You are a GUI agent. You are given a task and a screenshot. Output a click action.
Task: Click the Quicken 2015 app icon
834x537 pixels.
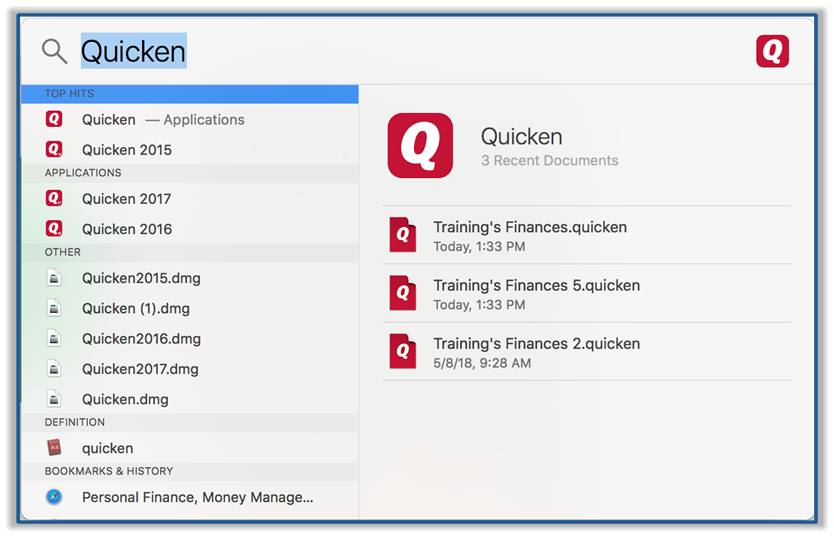click(x=55, y=149)
